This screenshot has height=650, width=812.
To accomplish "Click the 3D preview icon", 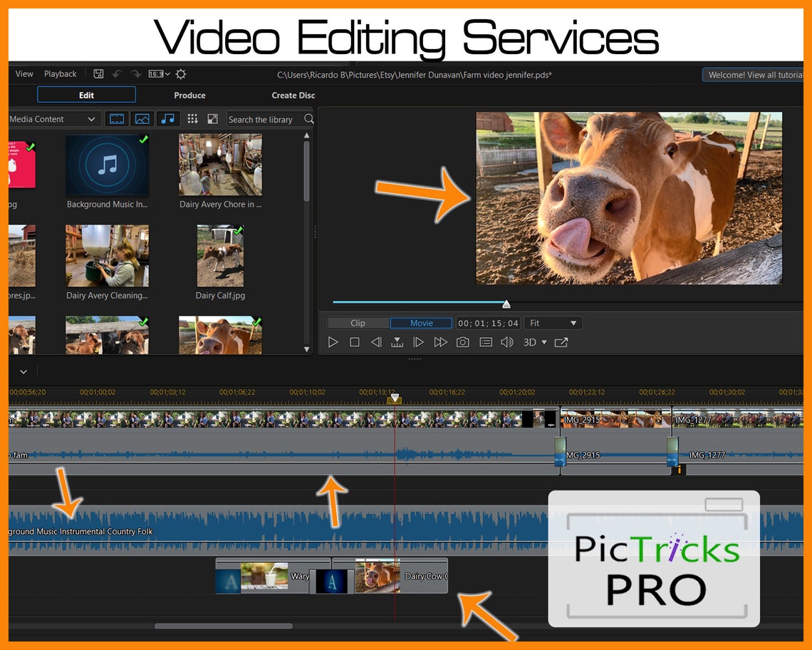I will 530,342.
